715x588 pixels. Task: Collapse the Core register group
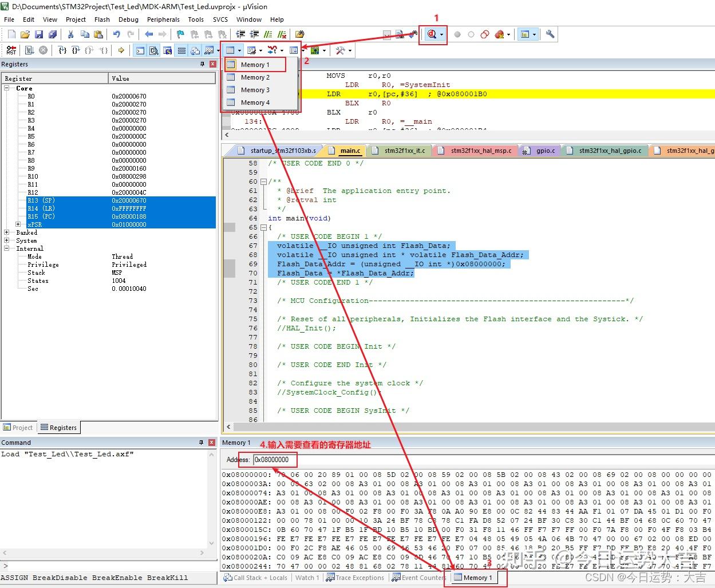point(7,88)
